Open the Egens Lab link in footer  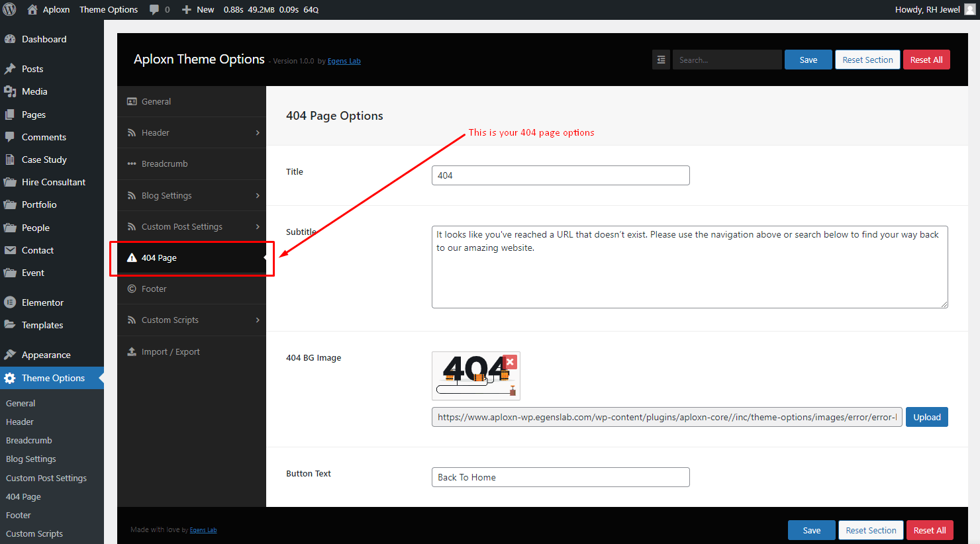coord(203,529)
